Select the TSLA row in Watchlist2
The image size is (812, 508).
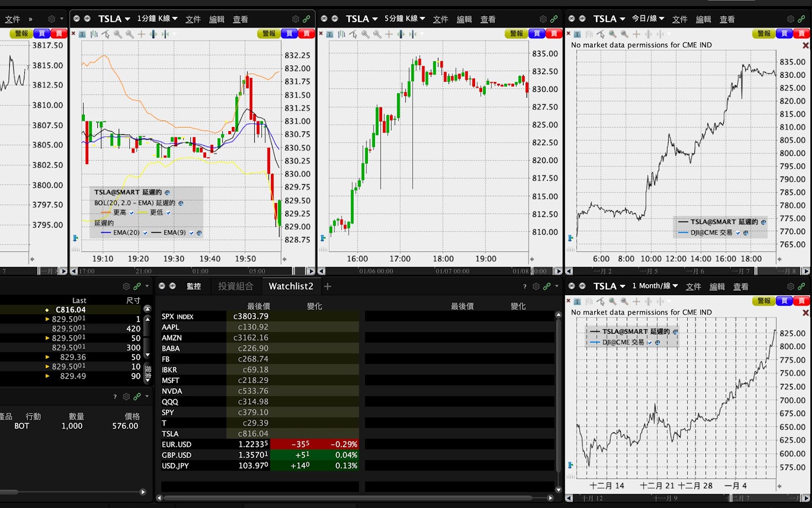260,434
